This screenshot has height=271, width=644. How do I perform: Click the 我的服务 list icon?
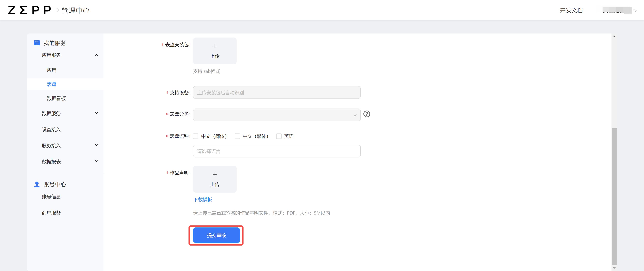37,43
